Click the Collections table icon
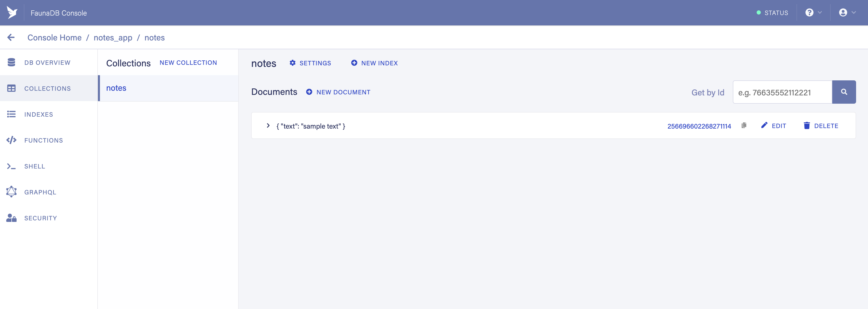Screen dimensions: 868x309 [x=11, y=88]
